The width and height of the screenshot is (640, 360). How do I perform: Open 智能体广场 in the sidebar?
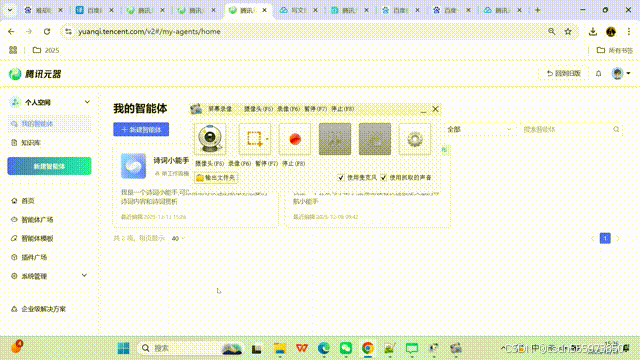37,220
